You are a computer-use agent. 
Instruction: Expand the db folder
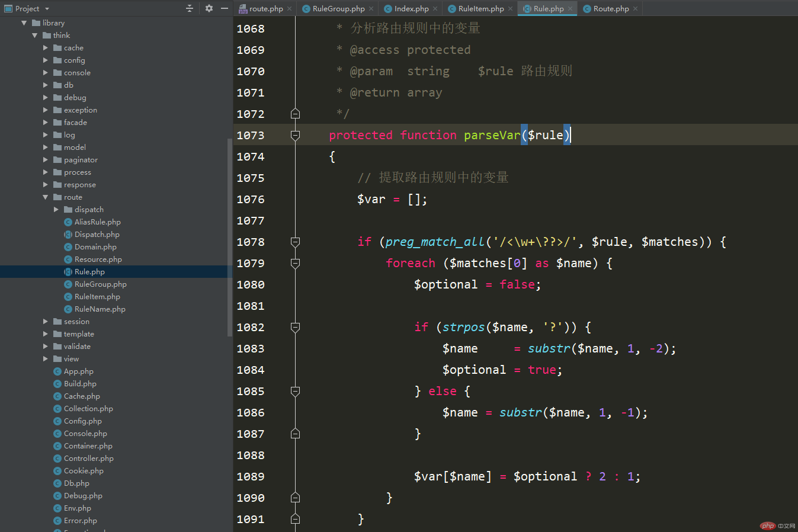46,85
